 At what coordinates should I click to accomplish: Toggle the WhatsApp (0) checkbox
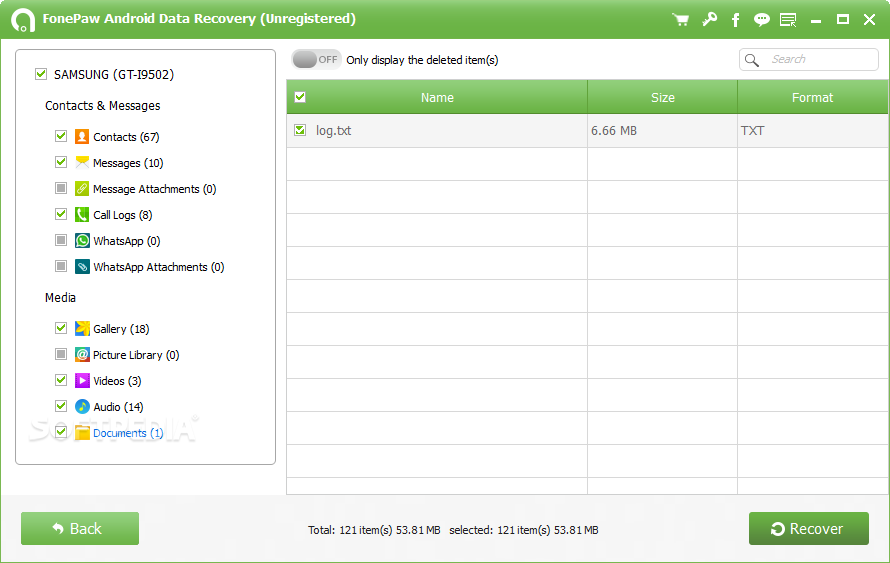(x=61, y=240)
